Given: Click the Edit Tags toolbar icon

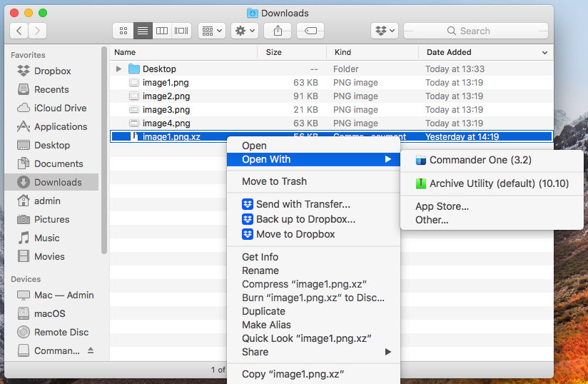Looking at the screenshot, I should pos(310,31).
